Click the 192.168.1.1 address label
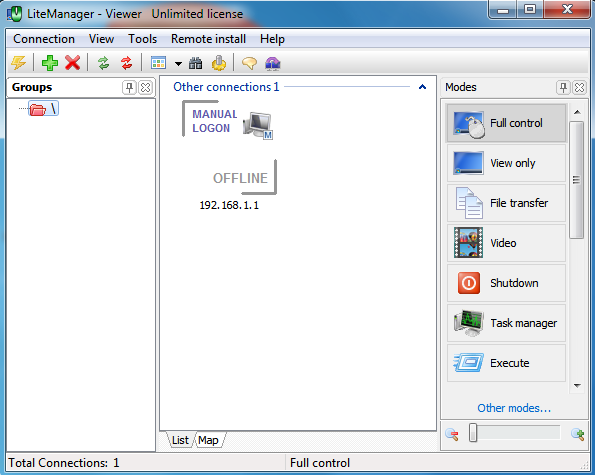This screenshot has height=475, width=595. pyautogui.click(x=229, y=205)
